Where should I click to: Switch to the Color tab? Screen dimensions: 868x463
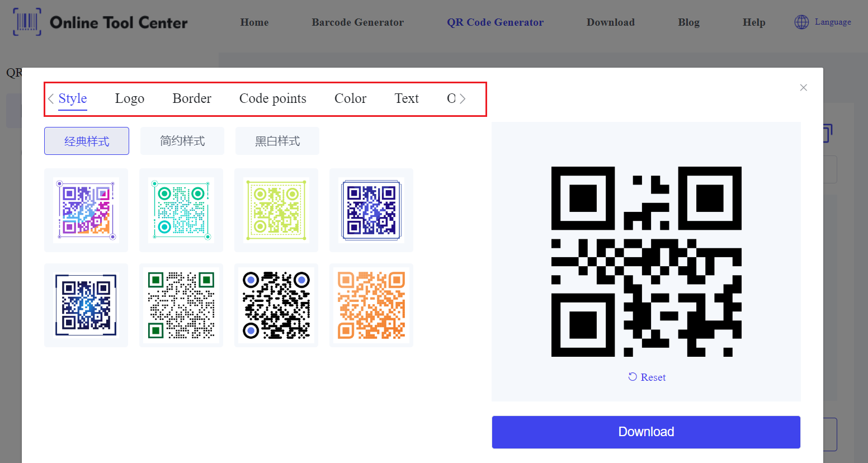351,98
